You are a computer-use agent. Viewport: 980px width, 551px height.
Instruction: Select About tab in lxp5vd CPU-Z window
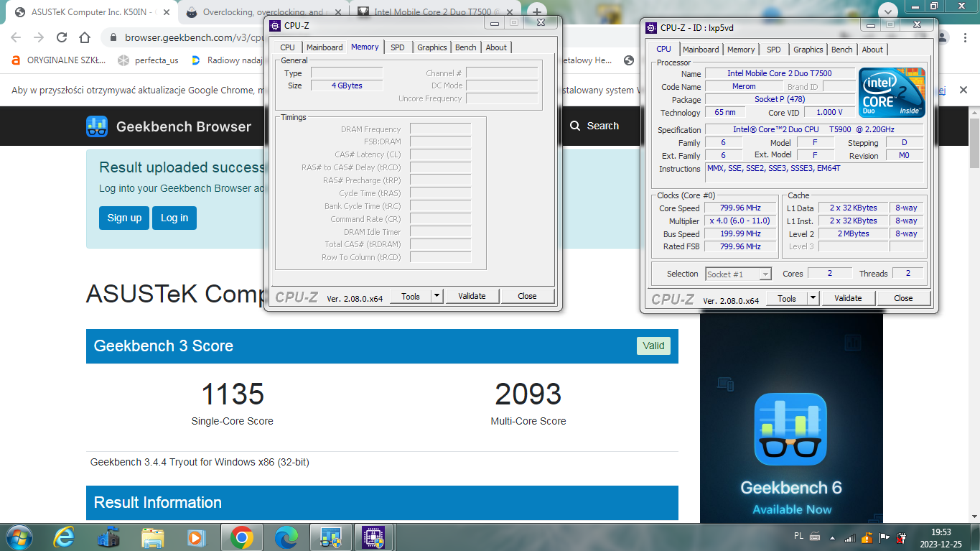(872, 50)
